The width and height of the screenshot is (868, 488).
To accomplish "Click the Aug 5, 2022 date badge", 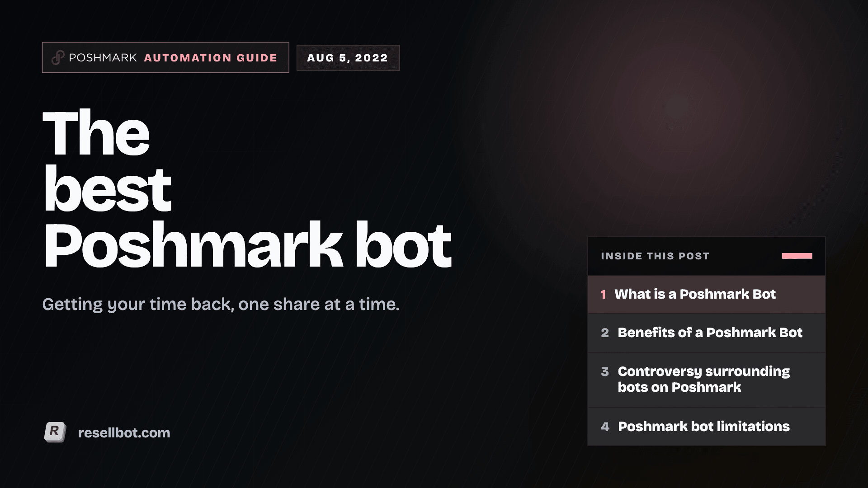I will (348, 58).
